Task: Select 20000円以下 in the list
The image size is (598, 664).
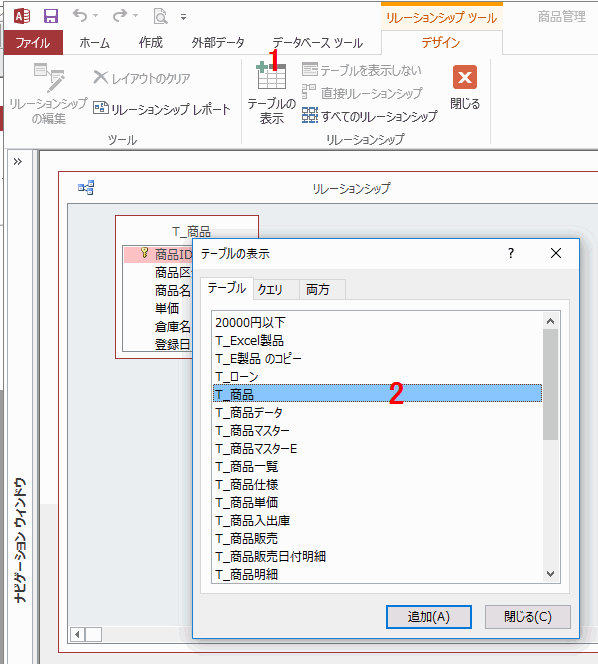Action: coord(378,323)
